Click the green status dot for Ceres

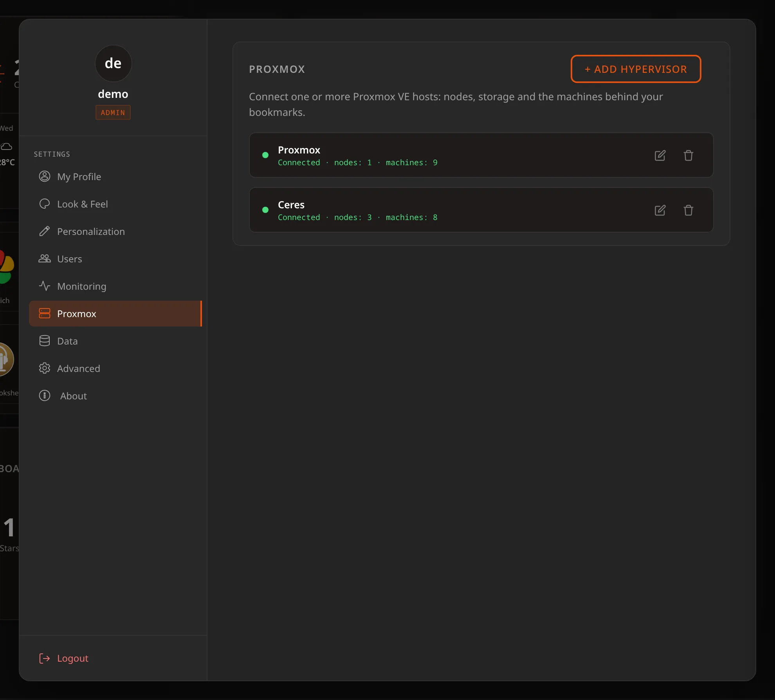point(265,210)
